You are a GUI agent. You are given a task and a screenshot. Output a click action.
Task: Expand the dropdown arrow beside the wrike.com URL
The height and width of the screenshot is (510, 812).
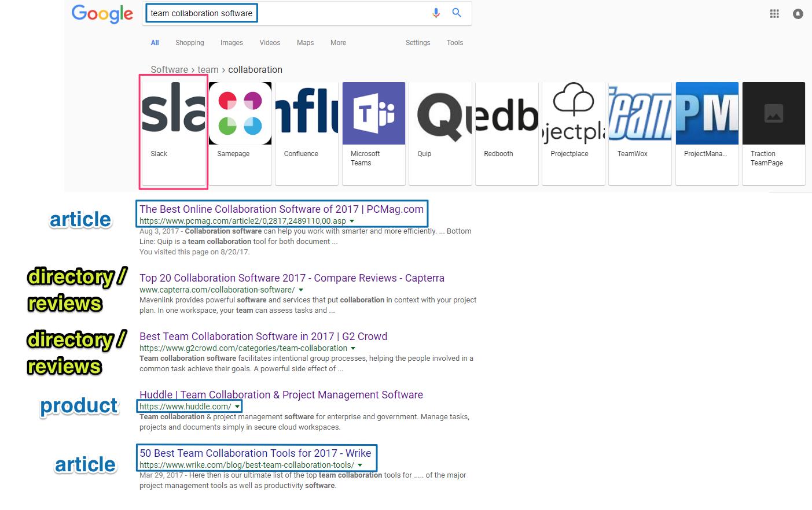(360, 465)
